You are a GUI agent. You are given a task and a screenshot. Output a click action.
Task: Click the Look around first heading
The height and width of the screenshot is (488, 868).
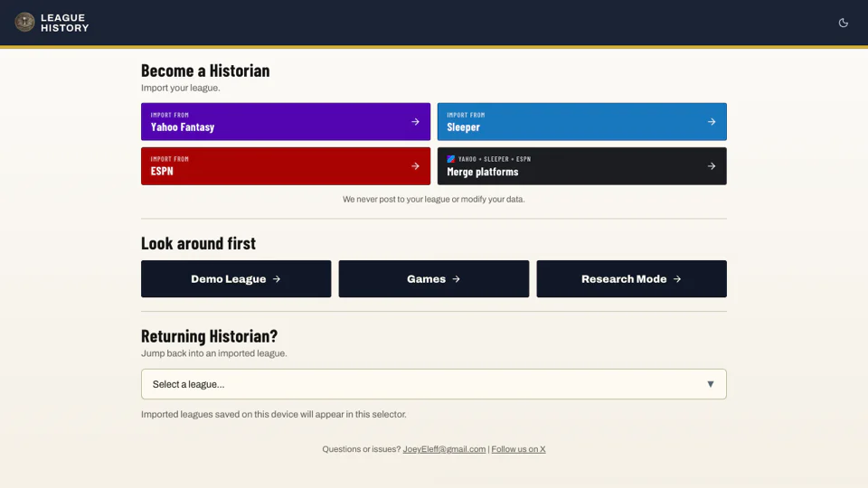(198, 243)
